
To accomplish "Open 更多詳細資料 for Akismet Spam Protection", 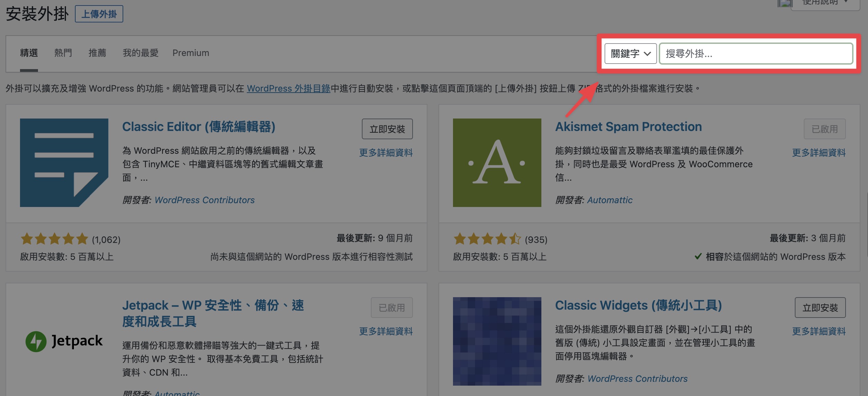I will click(819, 153).
